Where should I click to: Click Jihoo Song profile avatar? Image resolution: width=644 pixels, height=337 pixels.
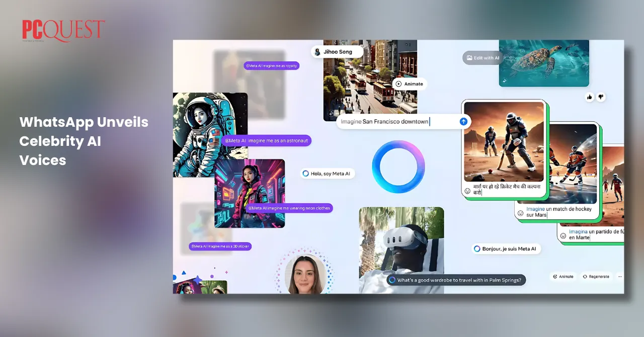pyautogui.click(x=317, y=52)
